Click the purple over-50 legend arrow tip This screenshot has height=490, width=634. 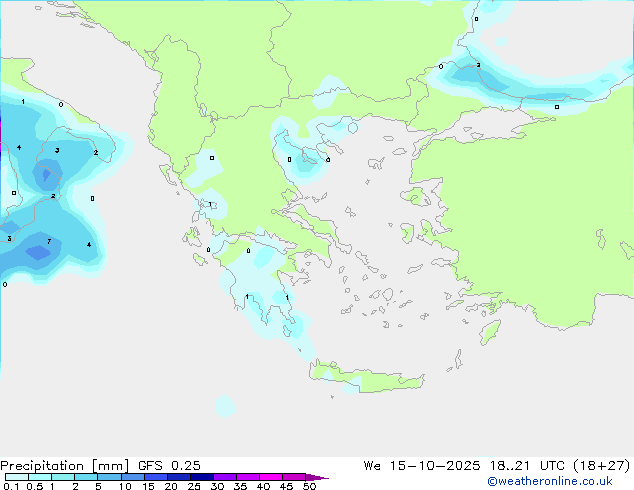(317, 477)
